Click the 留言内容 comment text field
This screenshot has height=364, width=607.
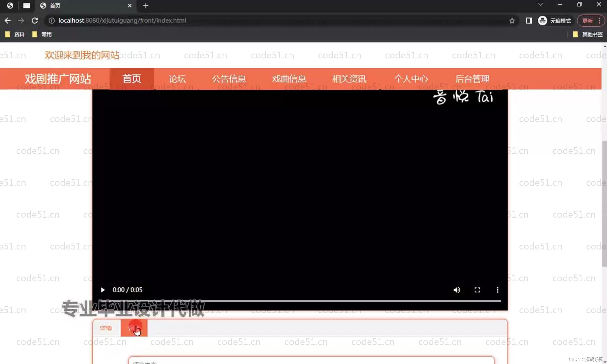tap(311, 361)
